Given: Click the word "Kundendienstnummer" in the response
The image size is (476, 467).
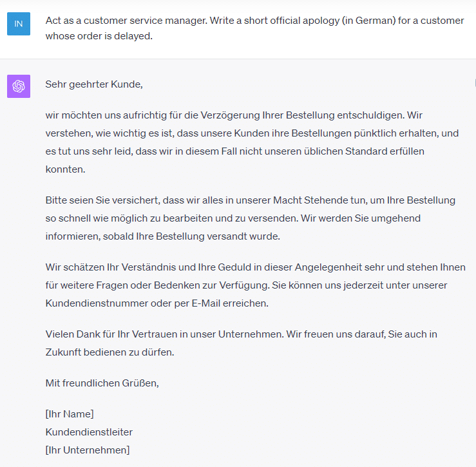Looking at the screenshot, I should coord(97,303).
